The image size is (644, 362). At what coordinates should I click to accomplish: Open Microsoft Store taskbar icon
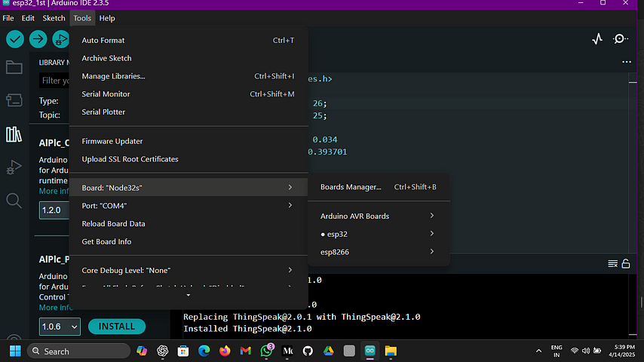(183, 351)
